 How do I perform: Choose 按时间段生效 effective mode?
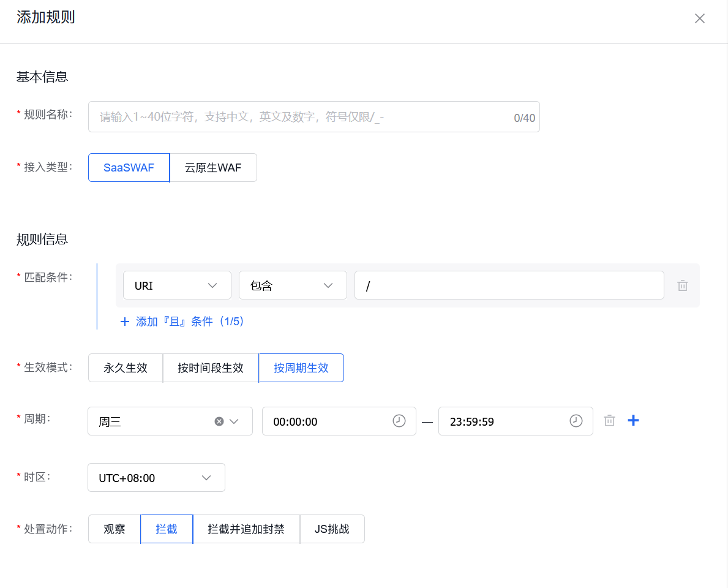point(210,367)
